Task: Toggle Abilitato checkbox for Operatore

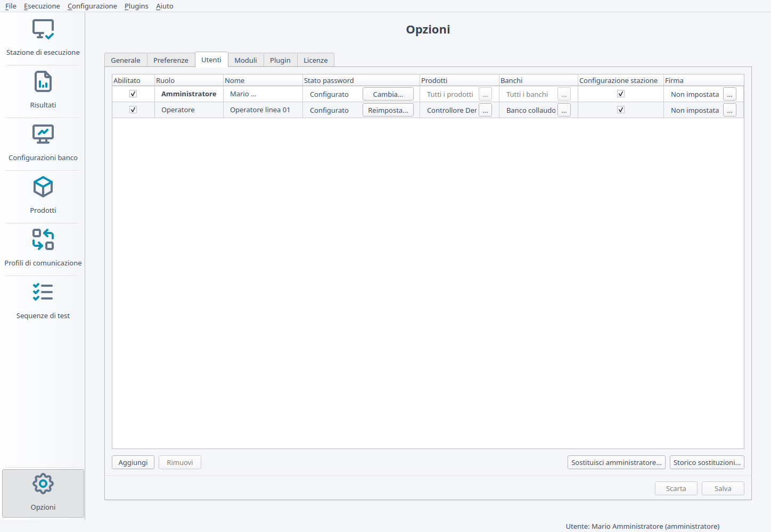Action: tap(133, 110)
